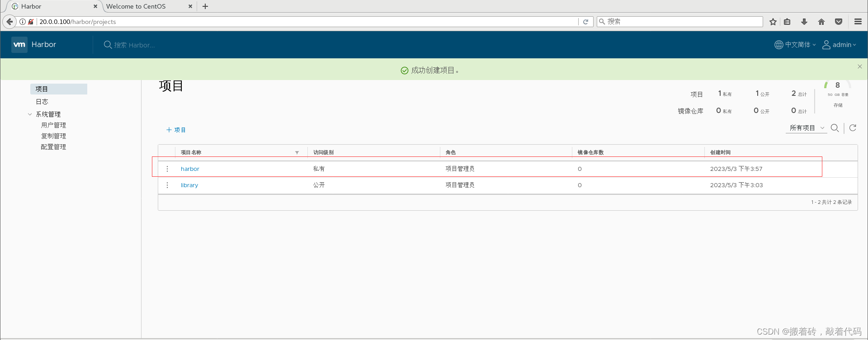Refresh the project list
This screenshot has width=868, height=340.
[x=853, y=128]
